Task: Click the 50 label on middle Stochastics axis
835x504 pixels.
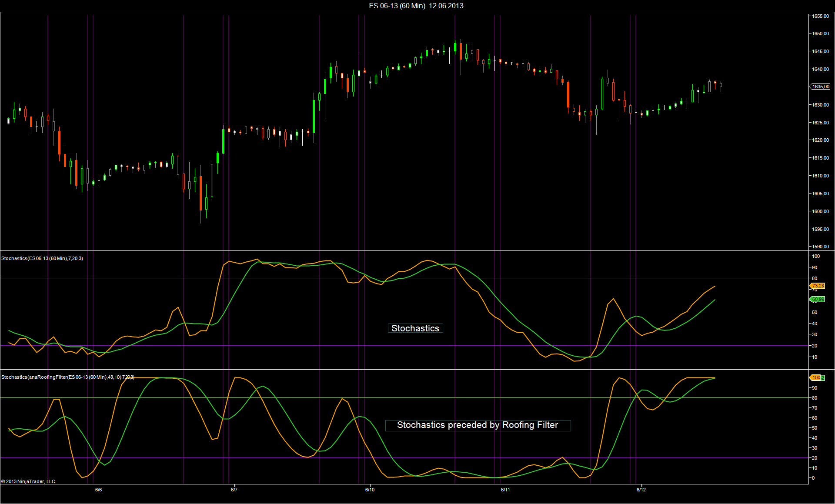Action: (815, 312)
